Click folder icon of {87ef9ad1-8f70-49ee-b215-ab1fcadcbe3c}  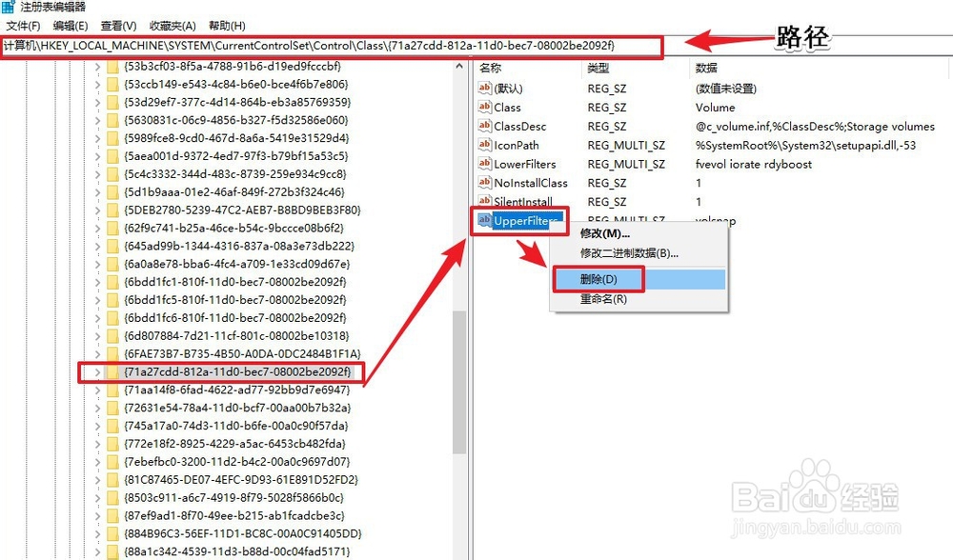click(x=112, y=515)
